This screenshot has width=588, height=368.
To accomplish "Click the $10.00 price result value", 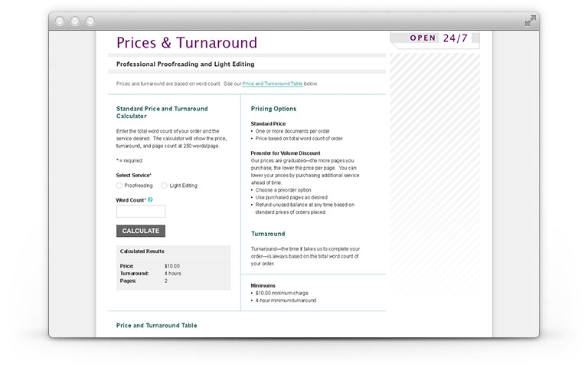I will point(172,266).
